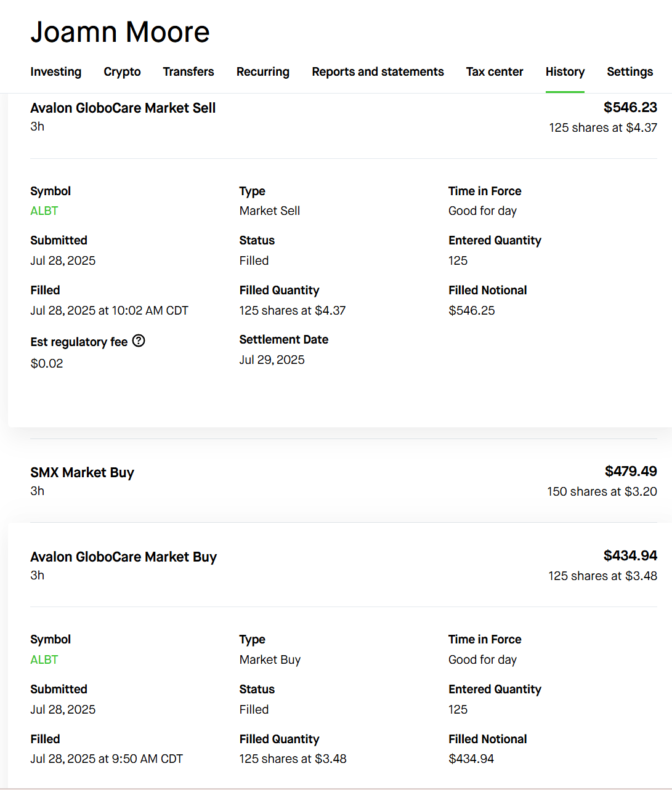Click the Est regulatory fee label

tap(79, 342)
